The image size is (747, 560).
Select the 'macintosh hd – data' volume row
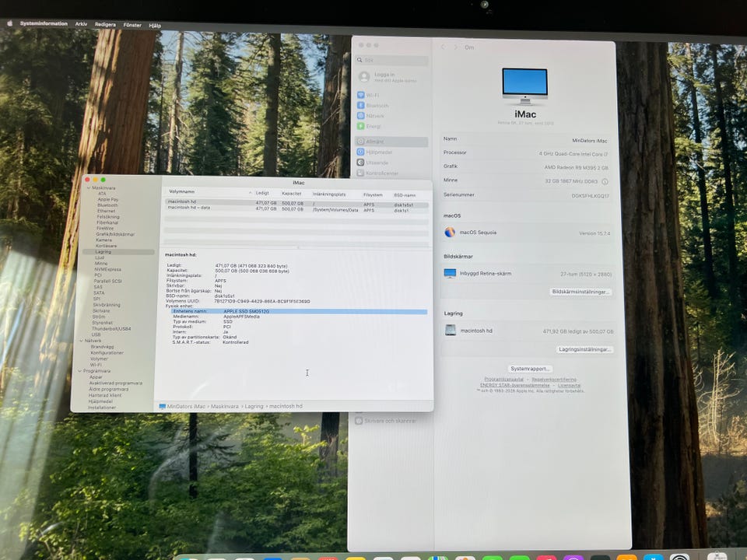pyautogui.click(x=296, y=208)
